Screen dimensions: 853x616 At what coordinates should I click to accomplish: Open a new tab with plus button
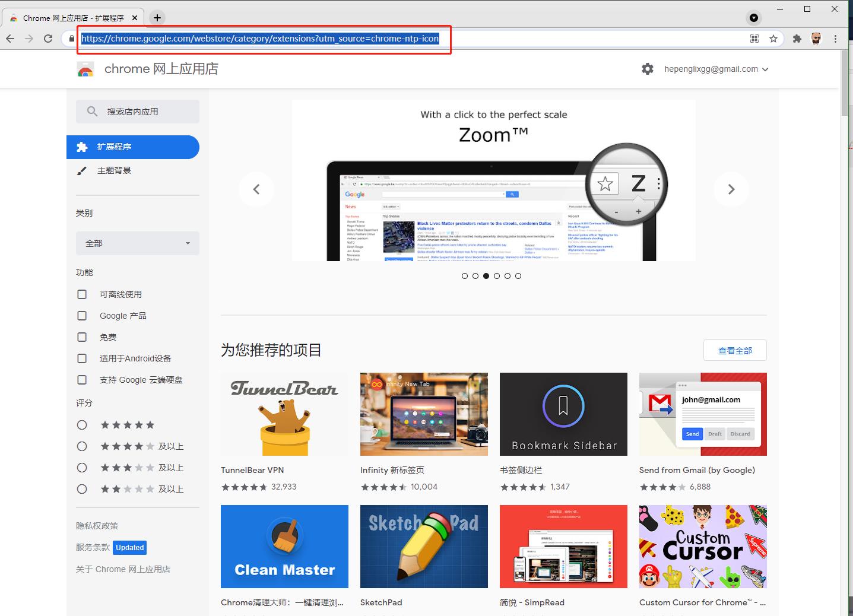coord(157,18)
